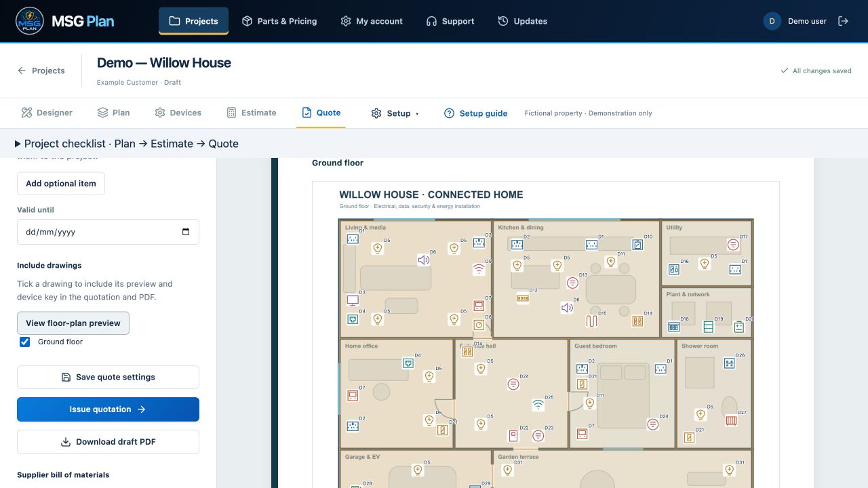
Task: Focus the Valid until date field
Action: click(x=108, y=232)
